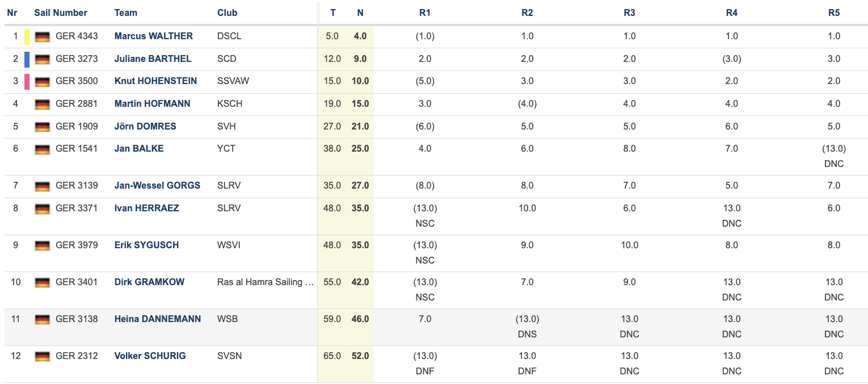Click the yellow first-place marker
The width and height of the screenshot is (868, 384).
tap(27, 37)
